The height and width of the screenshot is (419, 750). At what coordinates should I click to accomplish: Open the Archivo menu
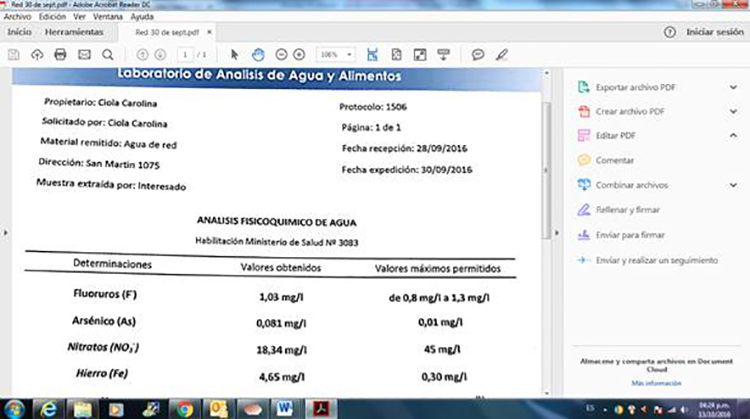[x=17, y=17]
